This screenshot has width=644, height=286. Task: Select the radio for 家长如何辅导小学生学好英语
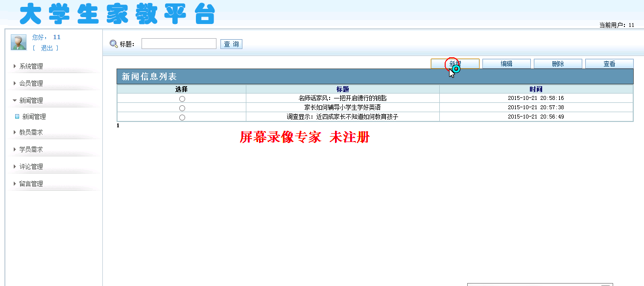182,108
